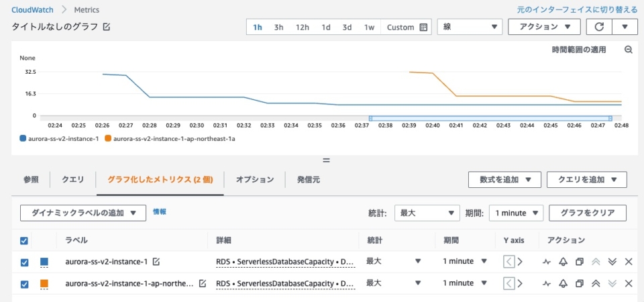Expand 数式を追加 dropdown
This screenshot has height=302, width=644.
coord(506,180)
